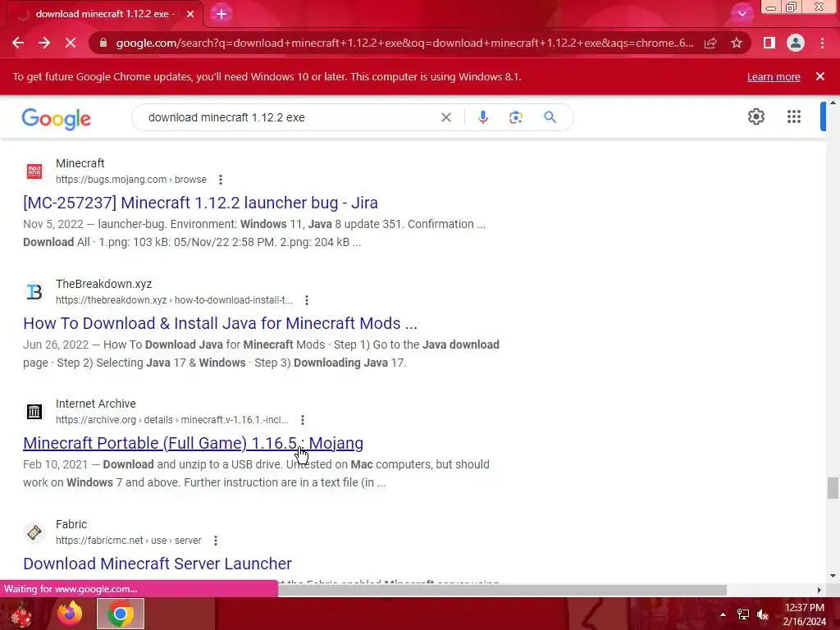Click archive.org details breadcrumb URL
Screen dimensions: 840x630
[172, 419]
